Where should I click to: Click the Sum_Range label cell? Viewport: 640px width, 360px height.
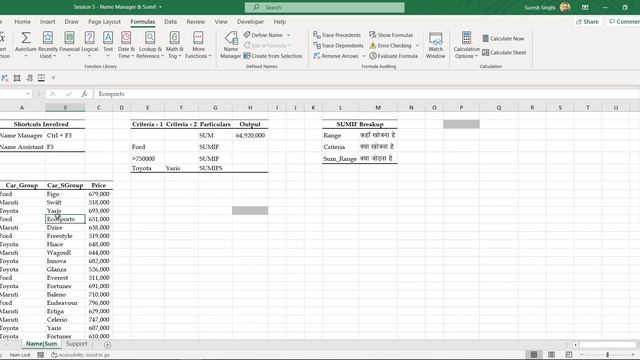coord(340,158)
